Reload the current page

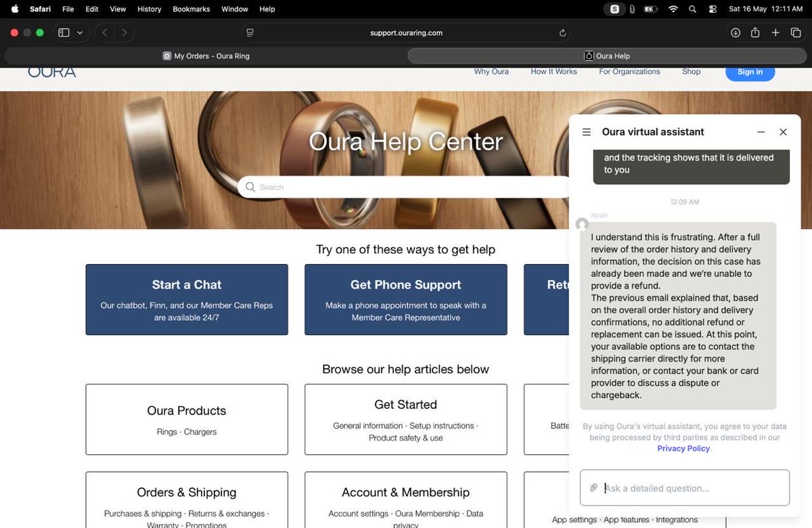(562, 32)
